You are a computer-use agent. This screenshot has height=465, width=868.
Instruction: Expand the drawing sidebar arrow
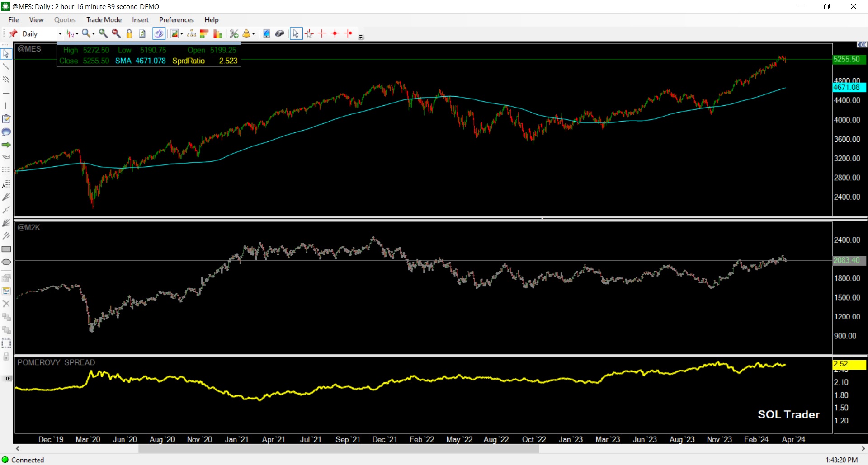8,378
